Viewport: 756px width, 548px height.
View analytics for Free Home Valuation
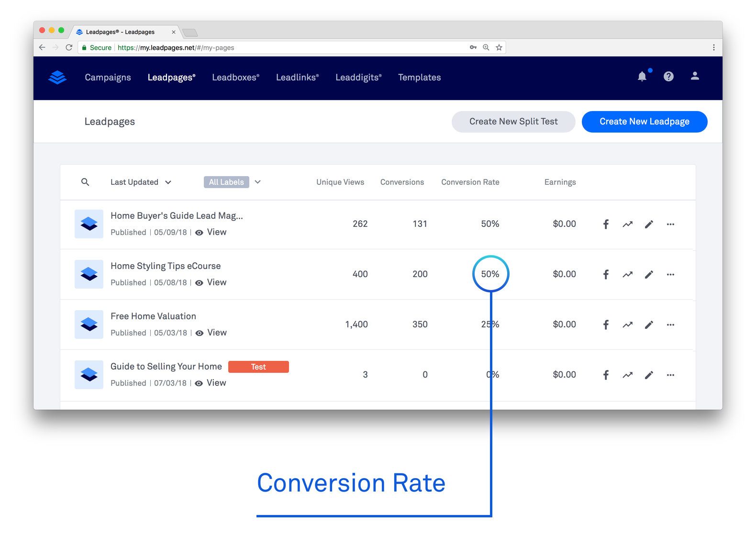[627, 324]
